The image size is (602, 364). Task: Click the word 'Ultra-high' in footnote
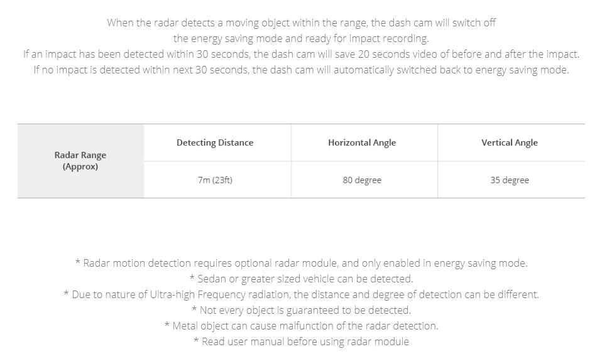point(172,294)
